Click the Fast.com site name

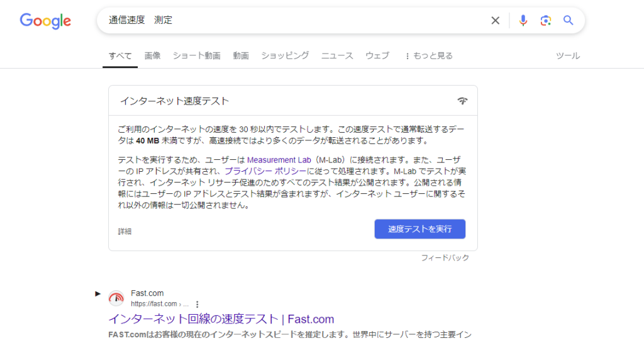[147, 293]
